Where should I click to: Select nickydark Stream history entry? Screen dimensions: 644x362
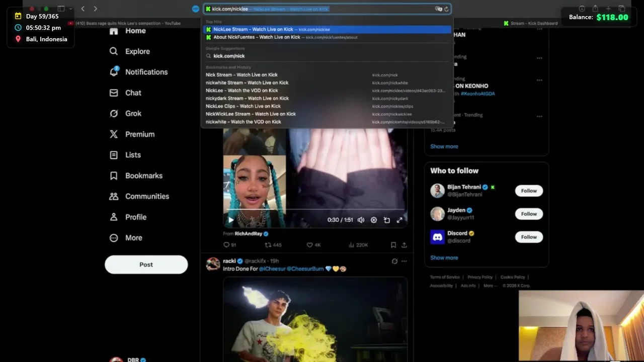click(x=327, y=98)
